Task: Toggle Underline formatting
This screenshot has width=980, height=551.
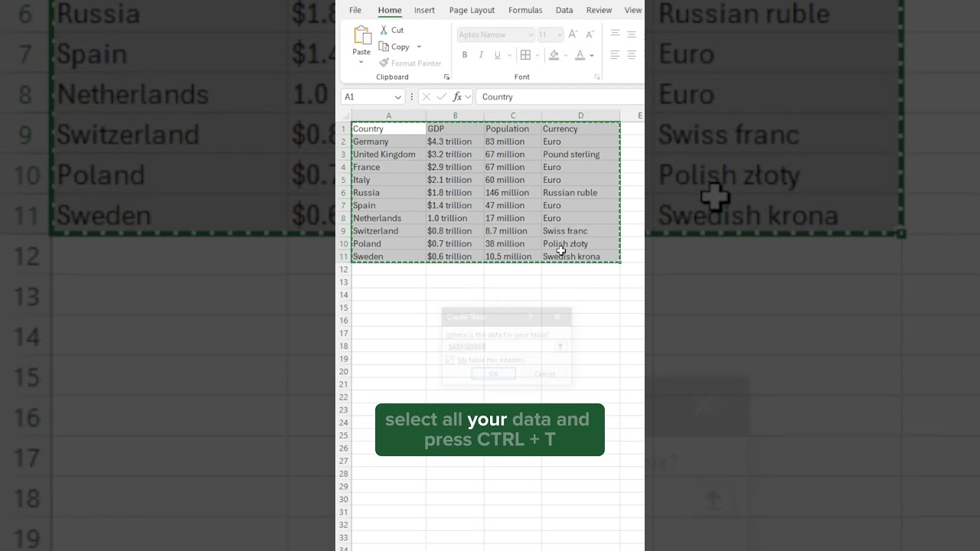Action: pyautogui.click(x=498, y=55)
